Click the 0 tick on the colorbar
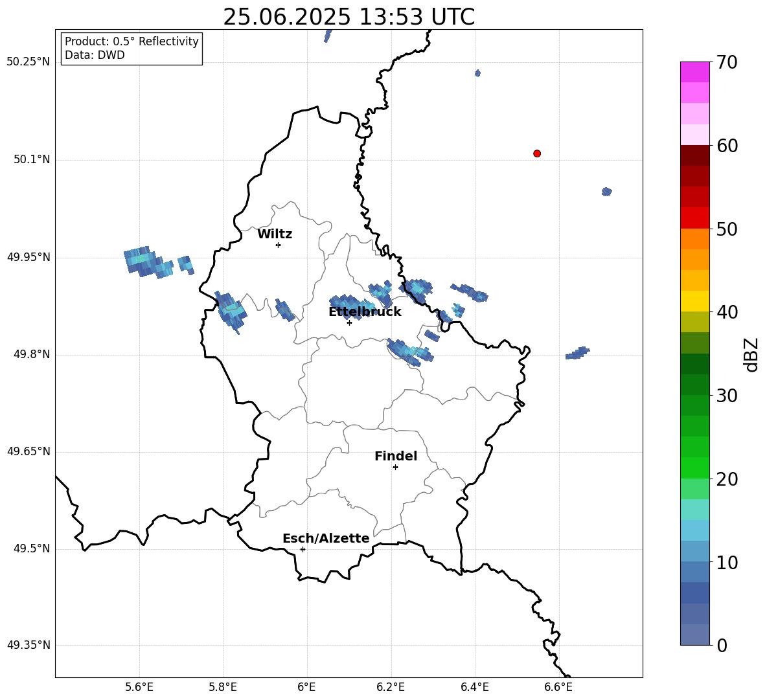The height and width of the screenshot is (700, 767). 722,645
